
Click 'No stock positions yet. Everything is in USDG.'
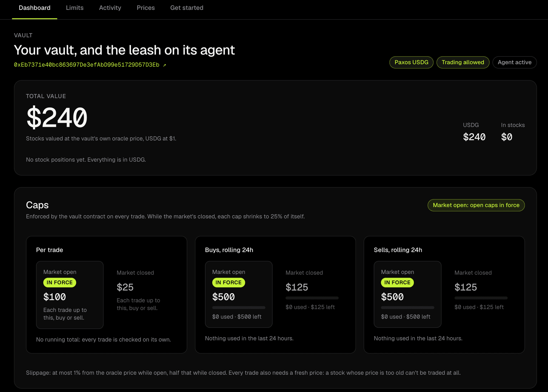coord(86,160)
